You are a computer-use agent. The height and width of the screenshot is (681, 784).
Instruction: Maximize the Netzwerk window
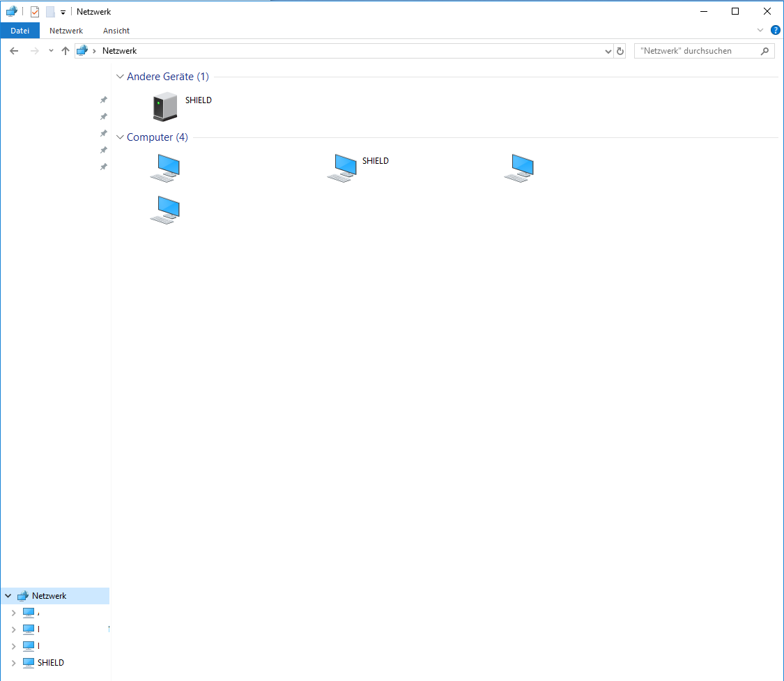click(x=735, y=11)
